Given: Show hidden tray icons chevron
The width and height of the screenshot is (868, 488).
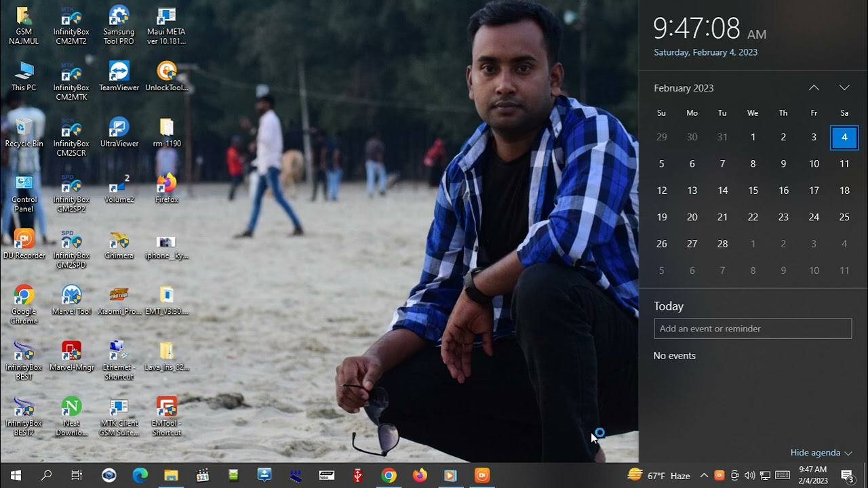Looking at the screenshot, I should (704, 476).
